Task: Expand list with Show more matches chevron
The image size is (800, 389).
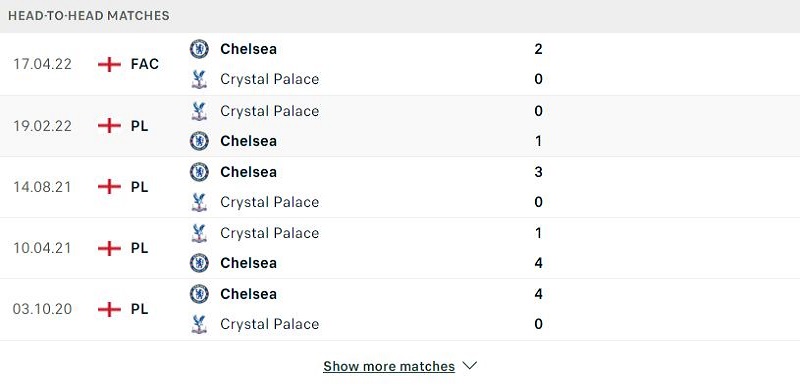Action: coord(469,366)
